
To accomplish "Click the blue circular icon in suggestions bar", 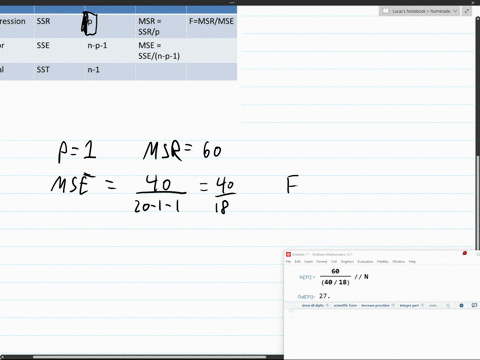I will coord(461,305).
